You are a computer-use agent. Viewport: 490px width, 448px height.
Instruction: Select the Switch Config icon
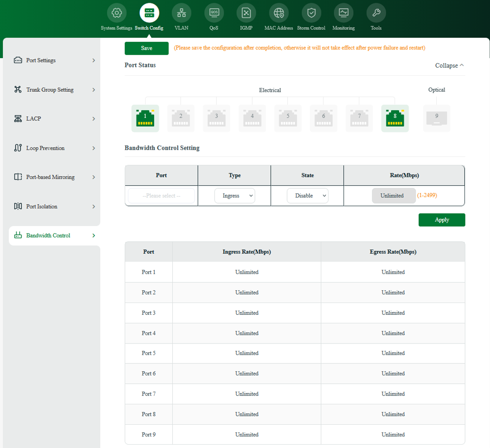[x=149, y=13]
